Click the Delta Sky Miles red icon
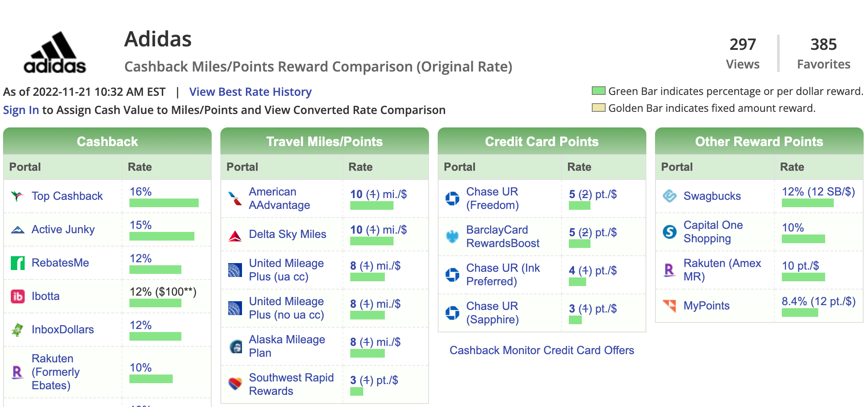This screenshot has height=407, width=868. (x=235, y=234)
